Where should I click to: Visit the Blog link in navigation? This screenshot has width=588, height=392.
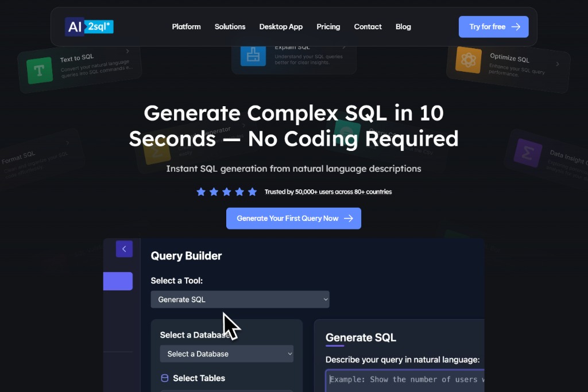(403, 26)
